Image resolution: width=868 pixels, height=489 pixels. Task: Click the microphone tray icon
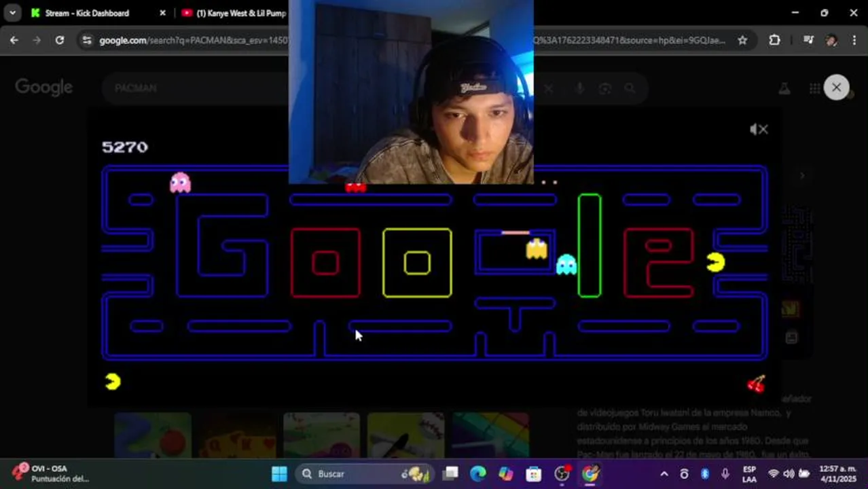click(725, 473)
